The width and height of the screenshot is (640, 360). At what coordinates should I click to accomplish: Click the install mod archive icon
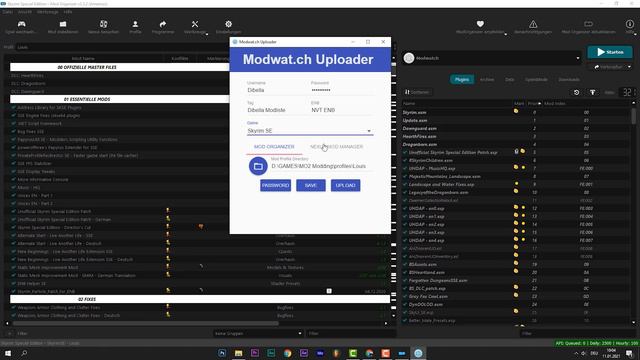[63, 24]
